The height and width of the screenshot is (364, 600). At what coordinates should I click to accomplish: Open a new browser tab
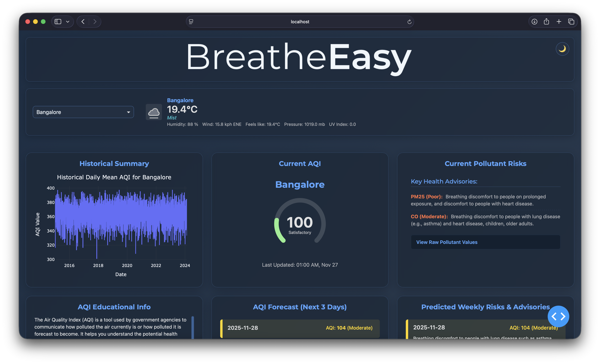[559, 21]
